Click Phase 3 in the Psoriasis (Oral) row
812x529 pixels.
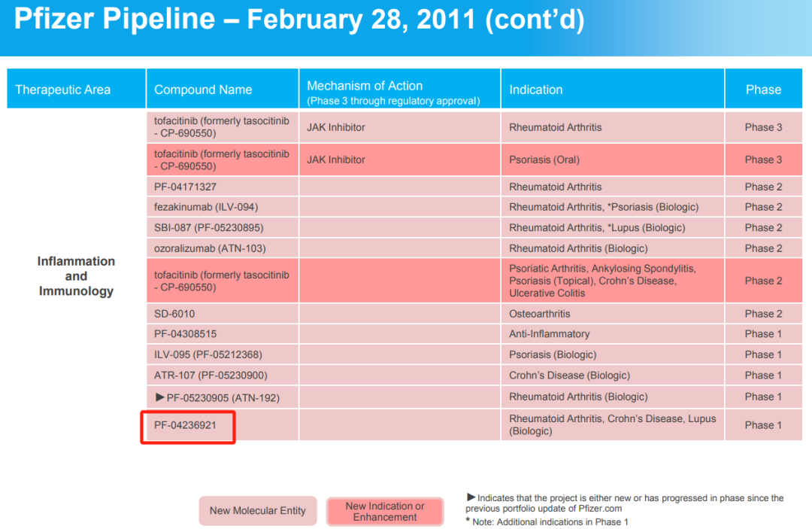763,160
